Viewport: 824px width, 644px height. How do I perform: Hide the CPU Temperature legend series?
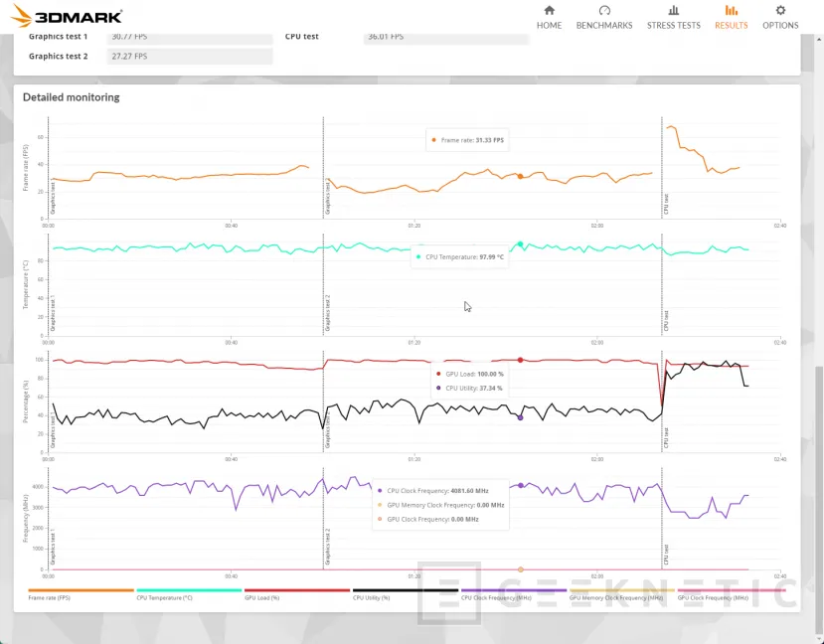point(165,598)
